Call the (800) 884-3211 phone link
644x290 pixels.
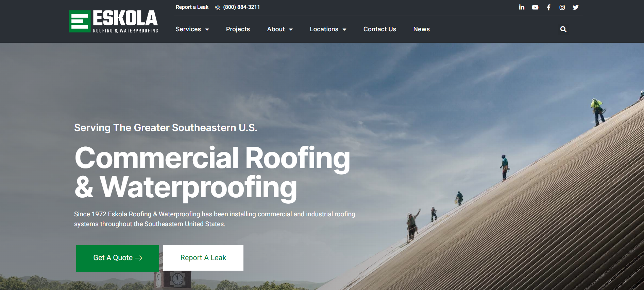coord(241,7)
